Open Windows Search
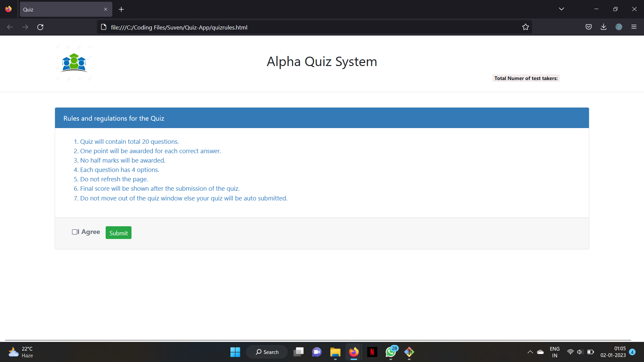The image size is (644, 362). pos(267,352)
